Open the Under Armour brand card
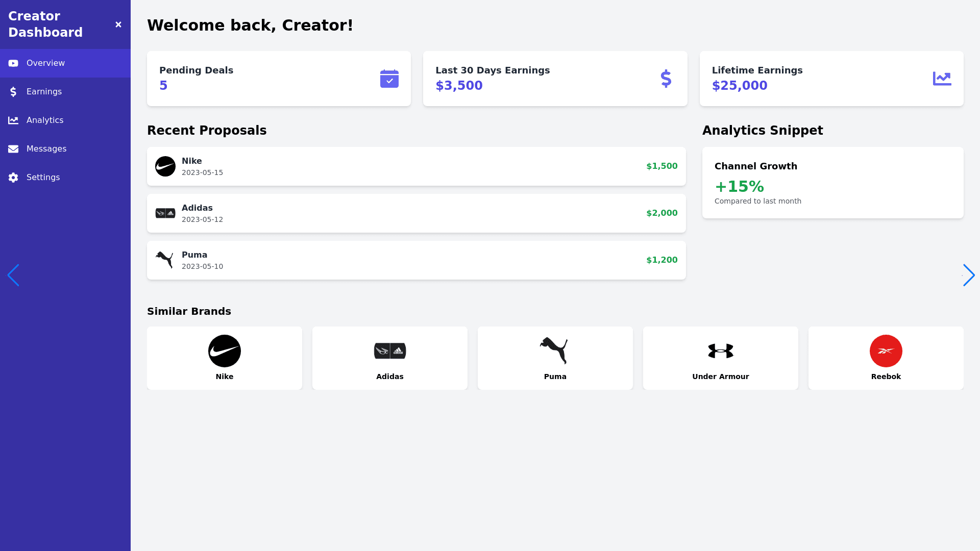Viewport: 980px width, 551px height. [720, 358]
